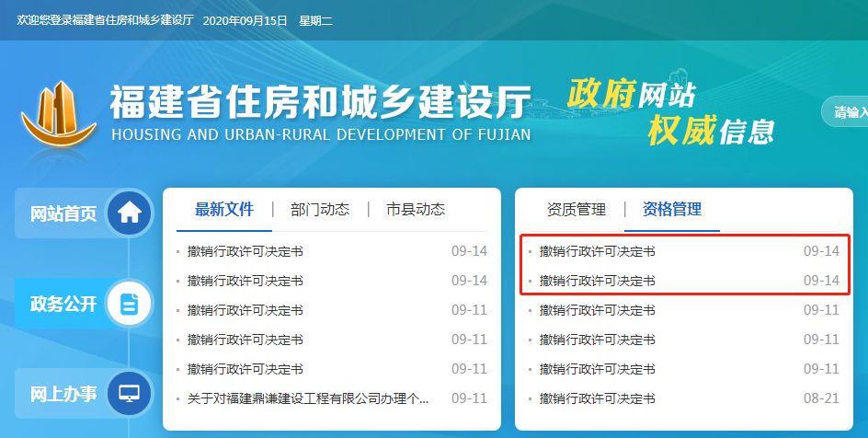This screenshot has width=868, height=438.
Task: Open second 09-14 link in 资格管理 list
Action: click(x=598, y=281)
